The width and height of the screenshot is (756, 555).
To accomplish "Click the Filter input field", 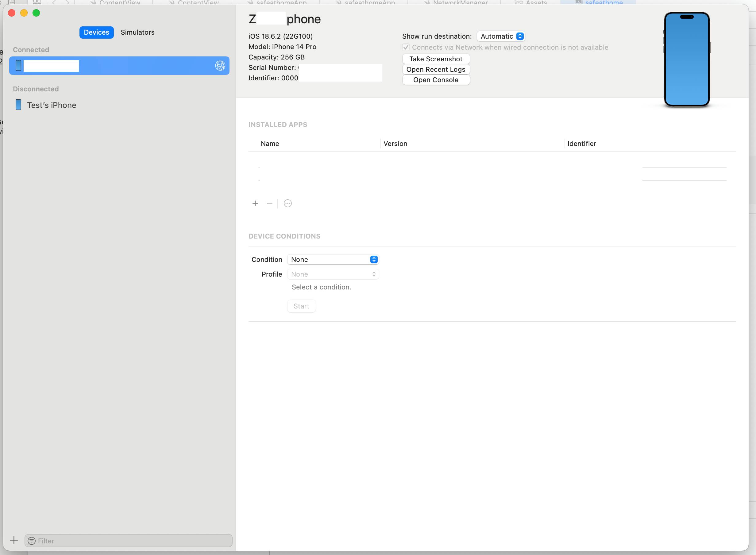I will point(133,541).
